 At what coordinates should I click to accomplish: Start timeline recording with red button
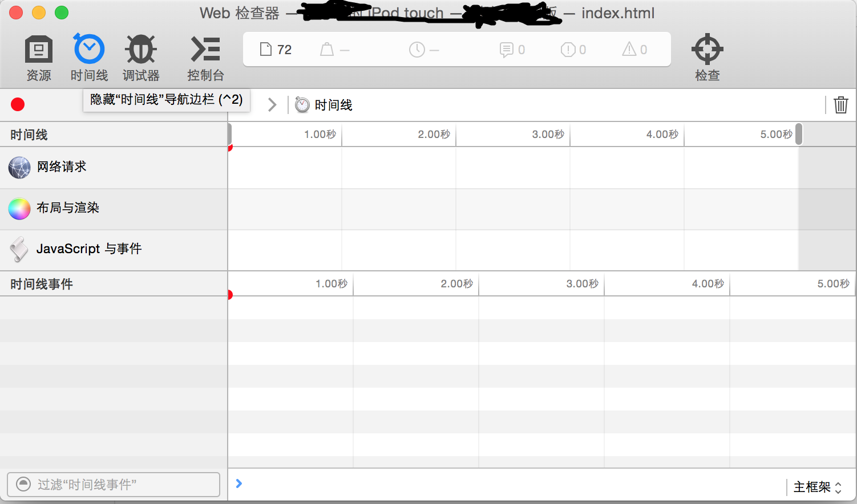click(x=18, y=104)
